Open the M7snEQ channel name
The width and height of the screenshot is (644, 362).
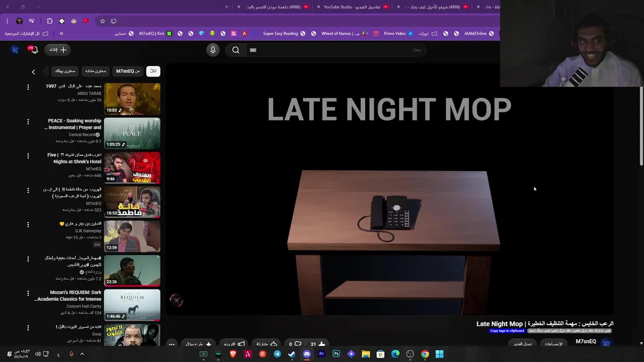click(586, 341)
